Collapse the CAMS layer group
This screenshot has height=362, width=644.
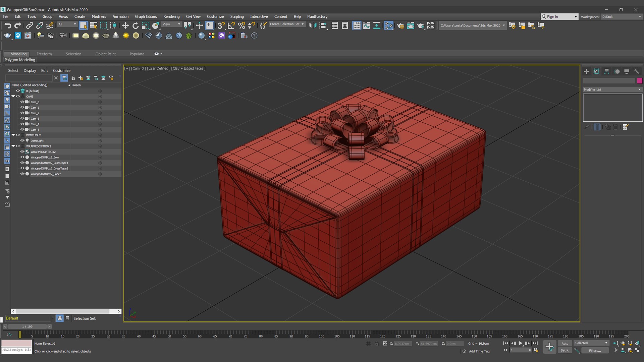click(x=13, y=96)
